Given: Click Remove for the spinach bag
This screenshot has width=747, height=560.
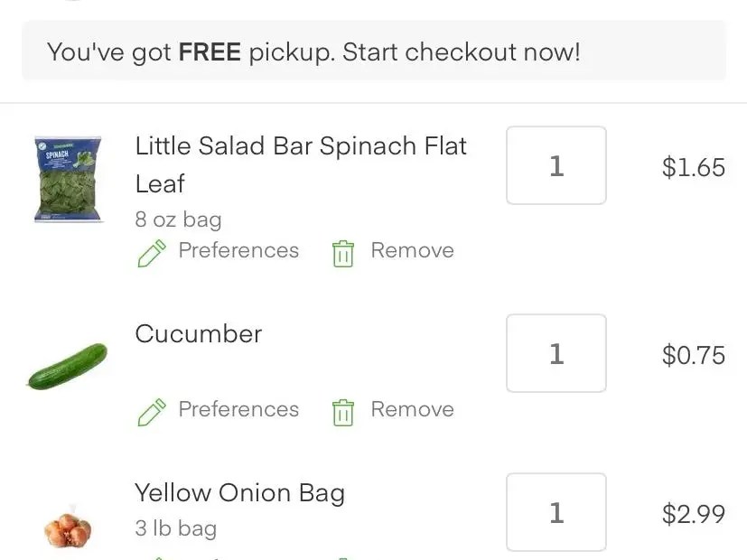Looking at the screenshot, I should click(x=412, y=251).
